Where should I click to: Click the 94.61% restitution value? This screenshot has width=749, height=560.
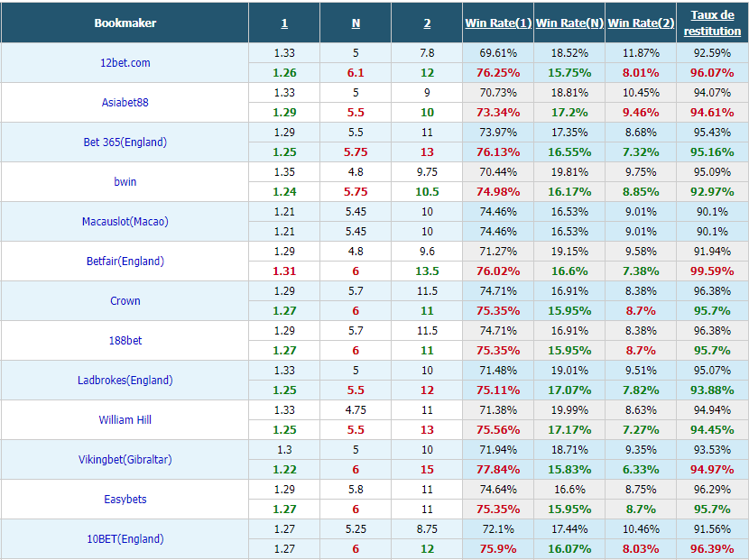(712, 112)
